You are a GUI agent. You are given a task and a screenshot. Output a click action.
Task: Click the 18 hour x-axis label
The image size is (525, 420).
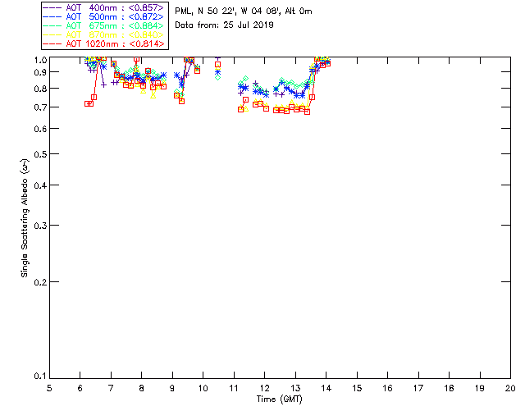coord(449,388)
